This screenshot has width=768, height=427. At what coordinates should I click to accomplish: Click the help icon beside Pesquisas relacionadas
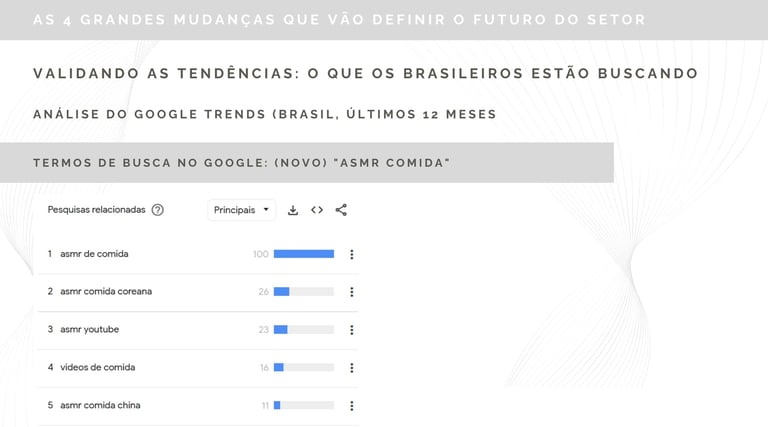click(157, 210)
